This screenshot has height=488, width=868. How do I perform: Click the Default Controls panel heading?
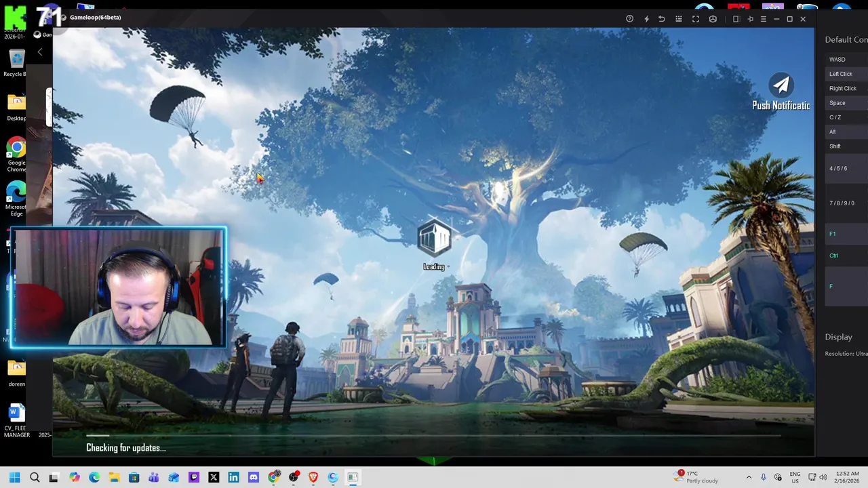[x=846, y=39]
